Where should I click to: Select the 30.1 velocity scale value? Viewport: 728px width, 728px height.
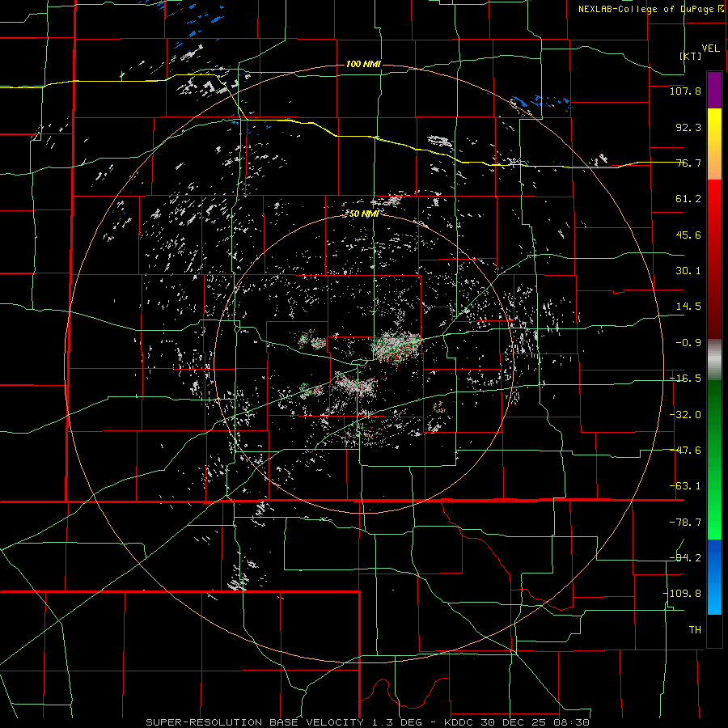[x=688, y=271]
